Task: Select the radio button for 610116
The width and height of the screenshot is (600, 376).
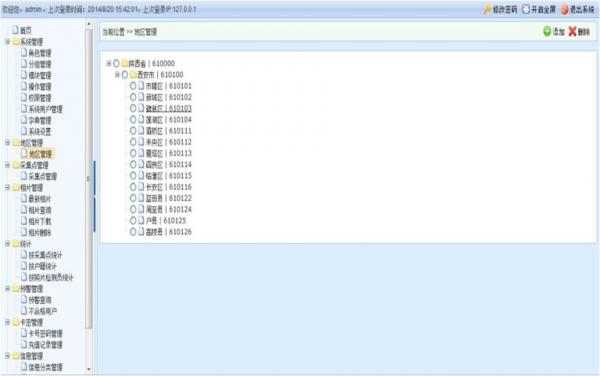Action: 133,187
